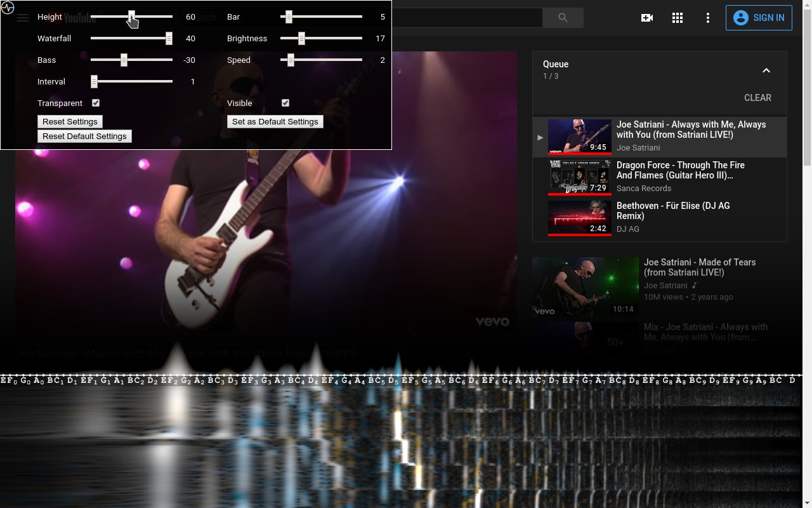Open the three-dot settings menu
812x508 pixels.
708,18
